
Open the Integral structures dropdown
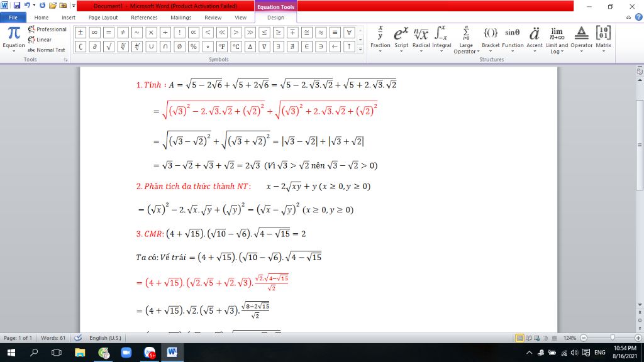click(441, 40)
